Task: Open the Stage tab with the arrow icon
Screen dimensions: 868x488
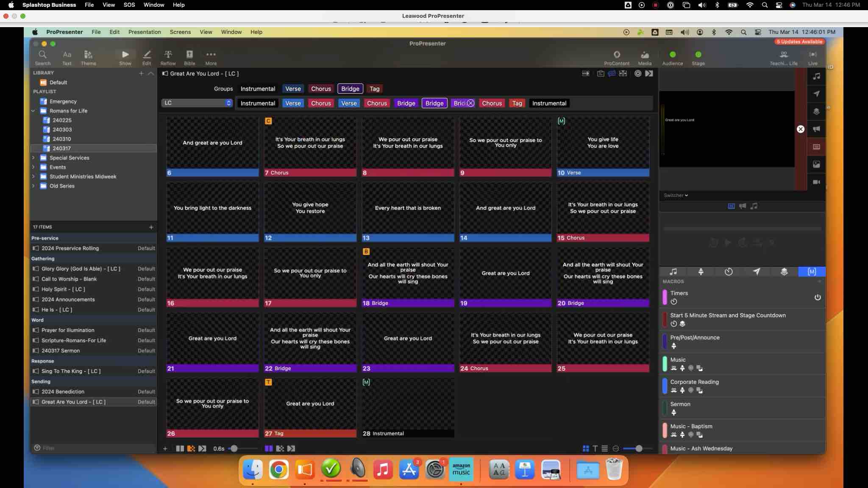Action: click(757, 272)
